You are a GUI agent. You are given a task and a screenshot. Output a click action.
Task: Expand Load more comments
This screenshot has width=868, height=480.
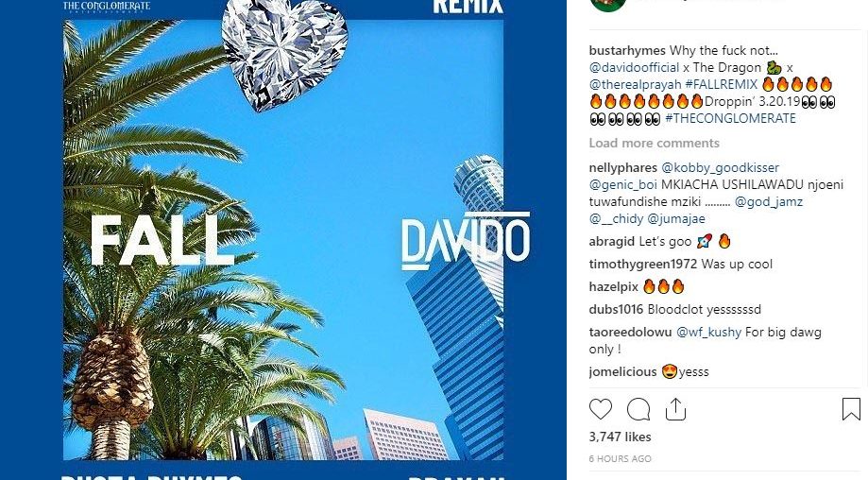[654, 143]
